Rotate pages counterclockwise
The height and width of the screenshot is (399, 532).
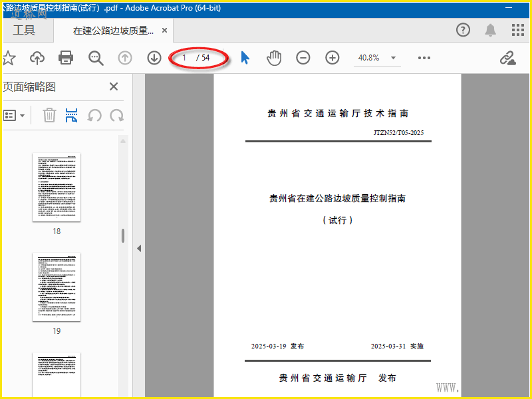(94, 115)
